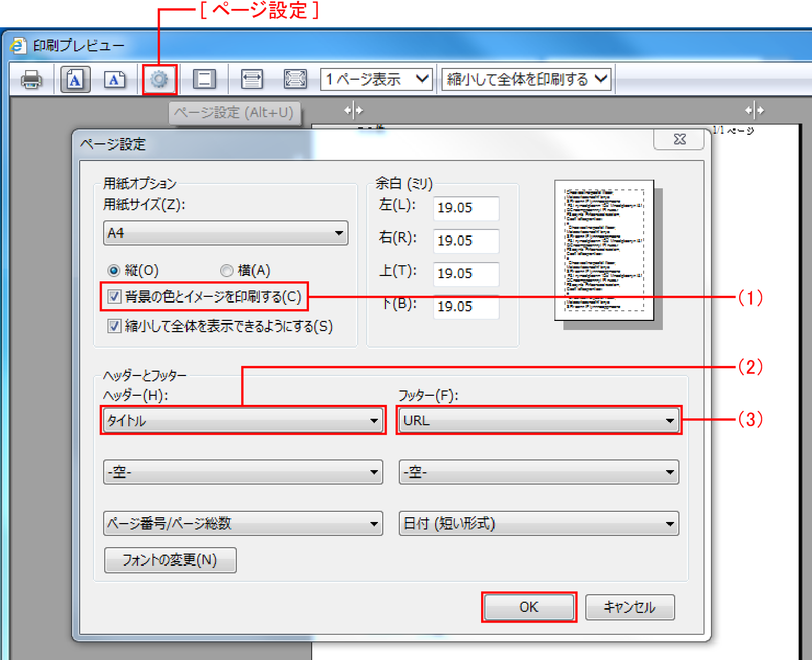The image size is (812, 660).
Task: Open the URL footer dropdown
Action: pos(539,420)
